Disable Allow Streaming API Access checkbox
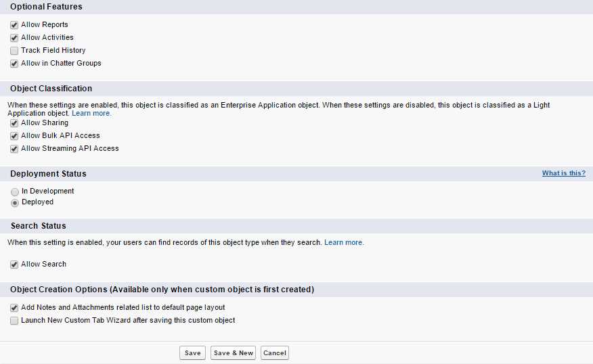Screen dimensions: 593x364 (x=14, y=149)
